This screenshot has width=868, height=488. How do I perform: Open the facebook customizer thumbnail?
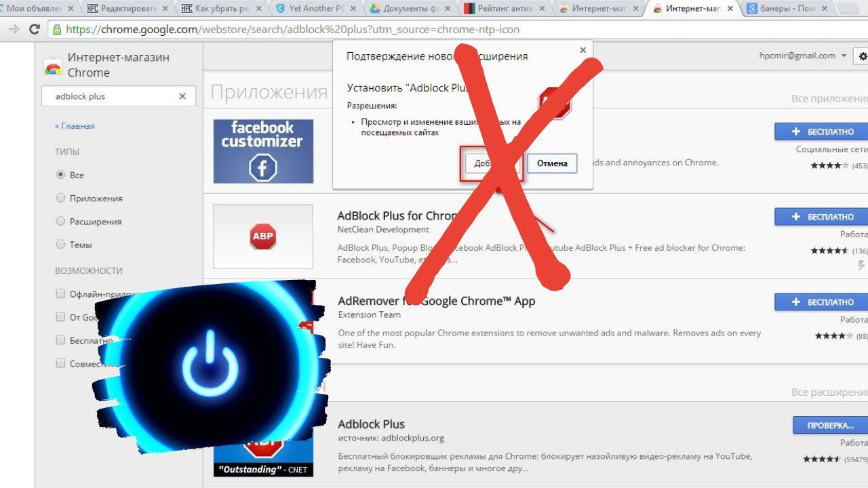(263, 151)
